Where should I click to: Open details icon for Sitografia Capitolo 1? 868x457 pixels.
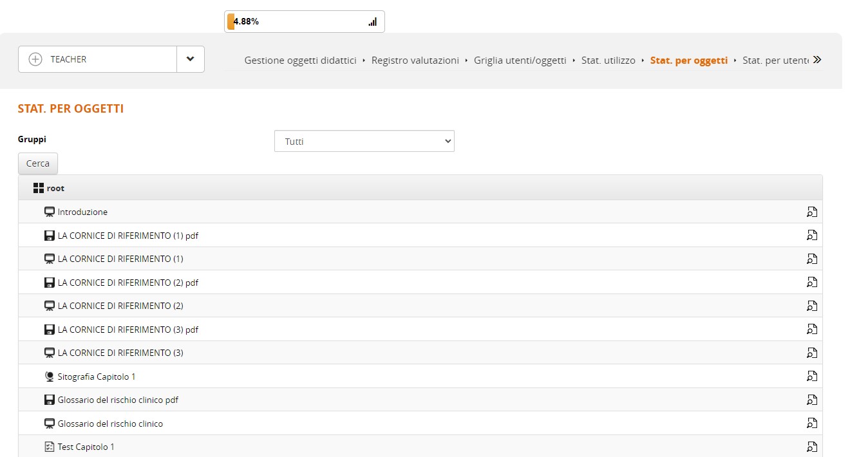[x=812, y=377]
